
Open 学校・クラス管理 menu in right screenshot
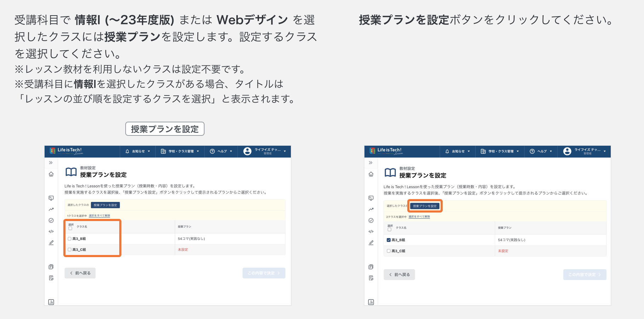[x=500, y=151]
